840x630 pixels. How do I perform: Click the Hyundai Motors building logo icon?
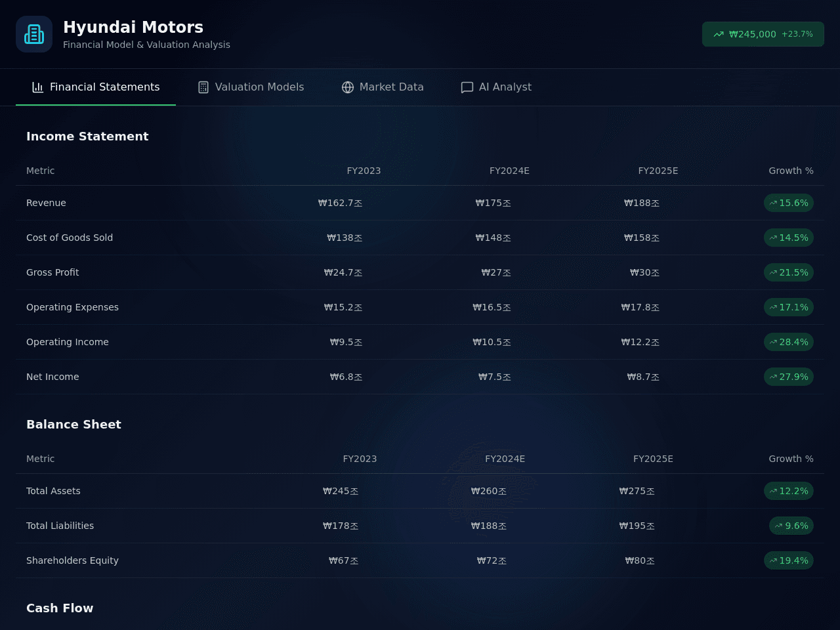coord(34,34)
